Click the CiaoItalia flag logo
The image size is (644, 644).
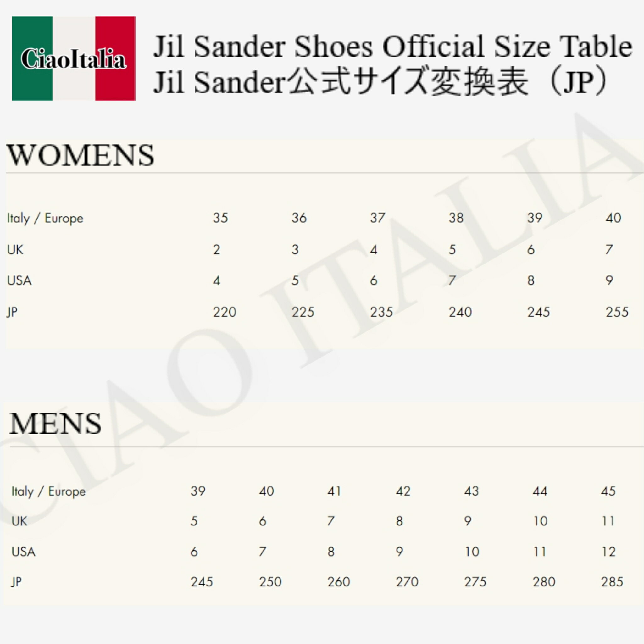coord(74,58)
